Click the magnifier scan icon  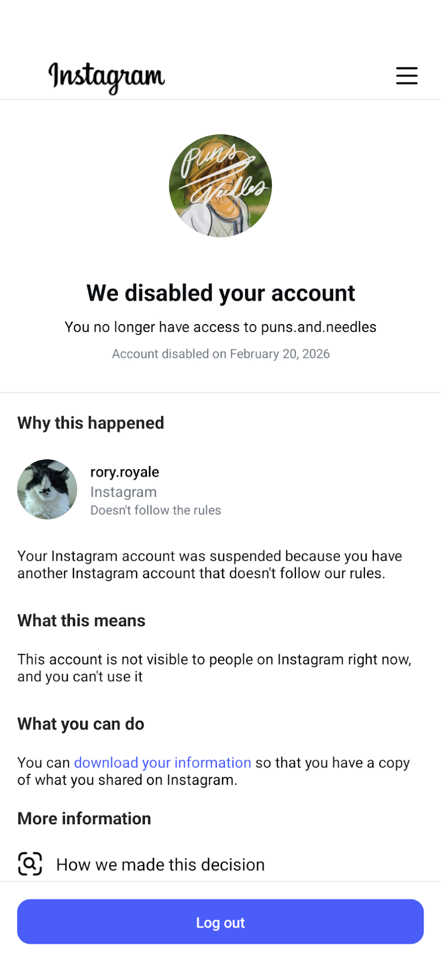(x=30, y=863)
